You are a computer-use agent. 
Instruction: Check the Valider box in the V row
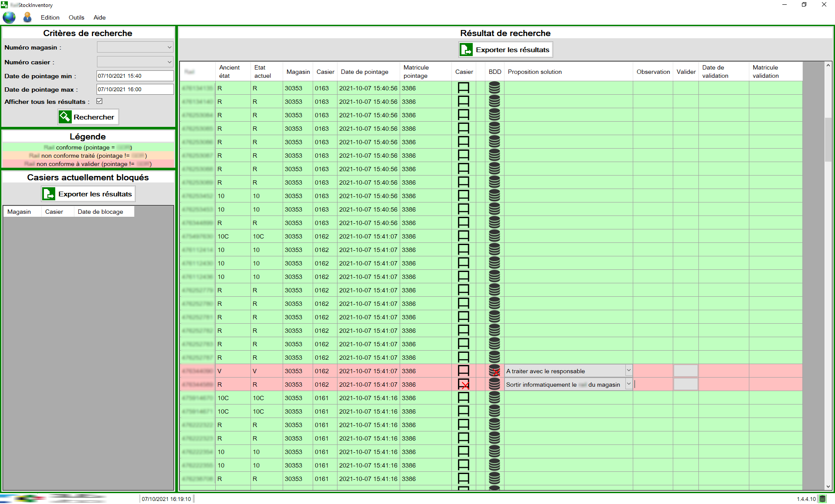point(685,371)
